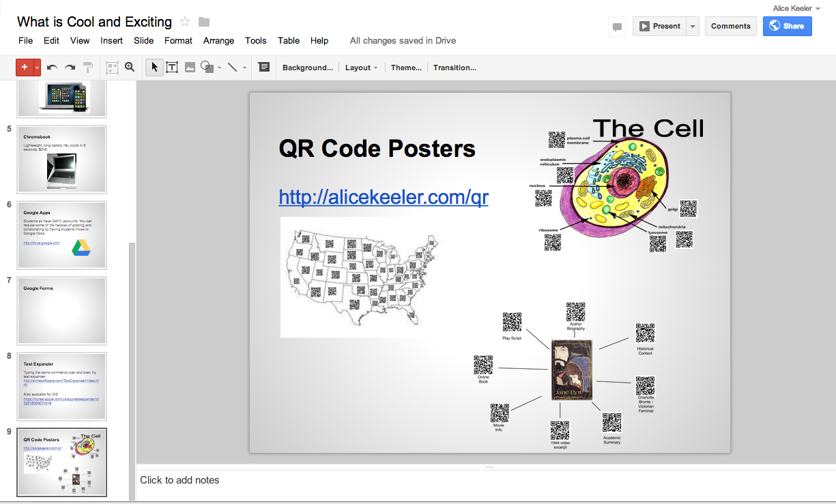Screen dimensions: 836x504
Task: Redo the last action
Action: pyautogui.click(x=68, y=67)
